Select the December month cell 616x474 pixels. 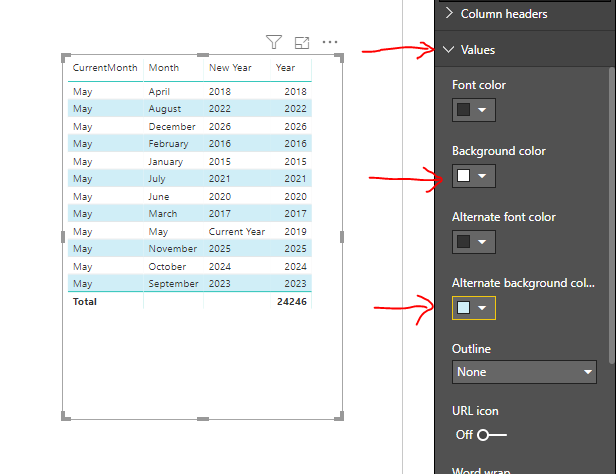click(x=172, y=126)
